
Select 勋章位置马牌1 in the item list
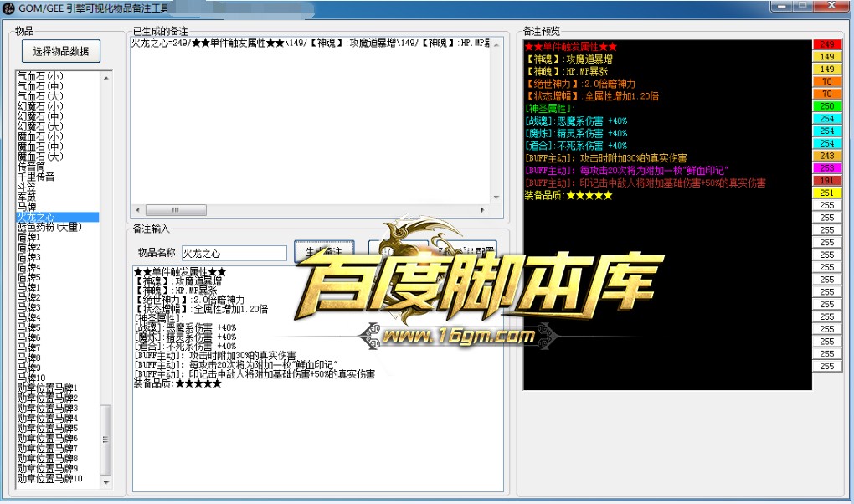(48, 388)
